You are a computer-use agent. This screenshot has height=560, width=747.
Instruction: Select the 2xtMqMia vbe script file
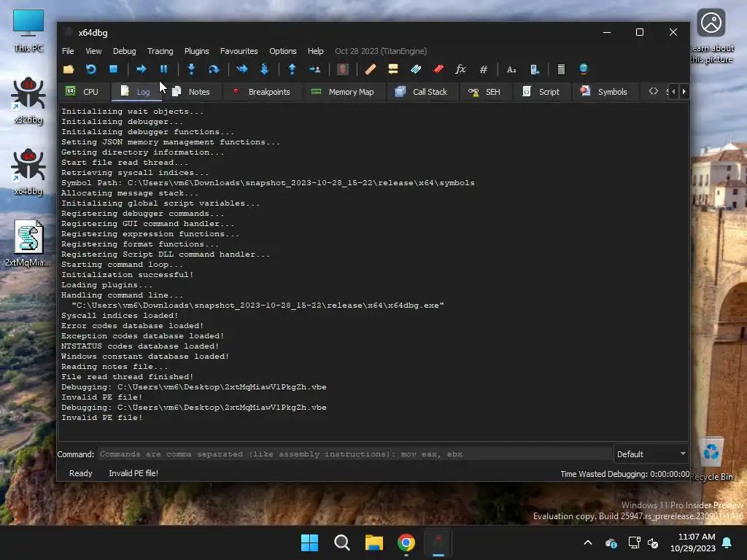coord(28,243)
